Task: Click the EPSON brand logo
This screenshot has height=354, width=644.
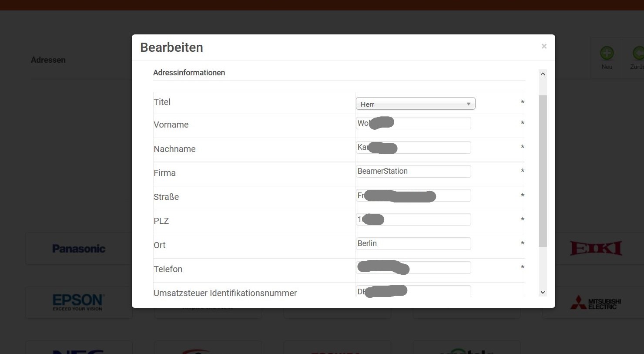Action: [78, 302]
